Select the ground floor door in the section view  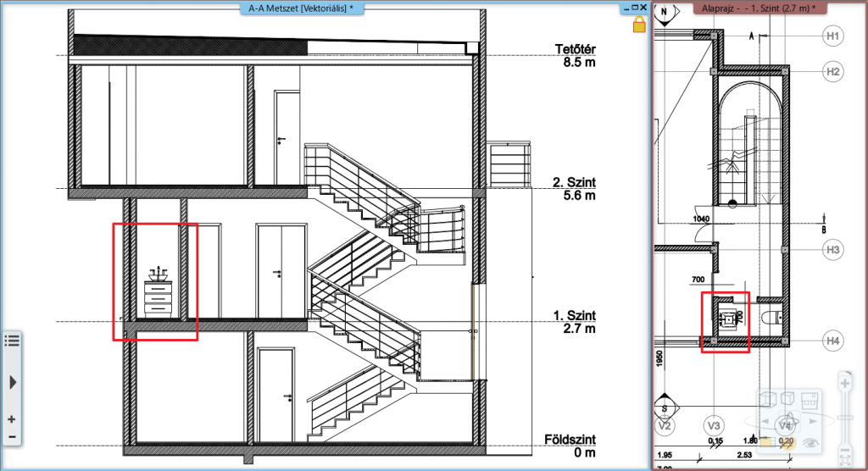tap(275, 395)
